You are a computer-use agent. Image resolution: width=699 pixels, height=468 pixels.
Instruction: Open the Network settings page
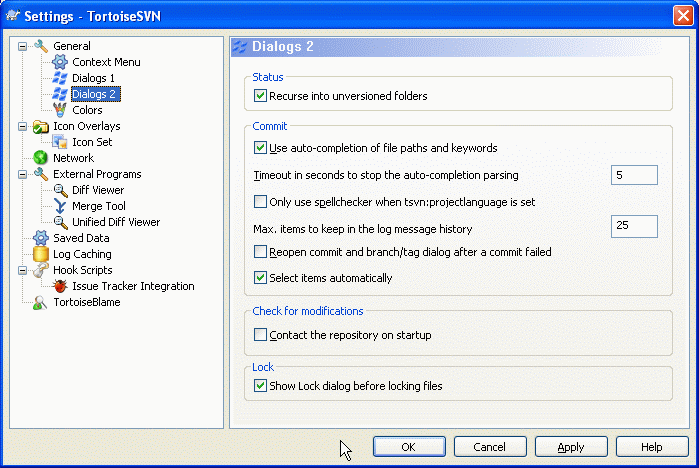click(74, 158)
